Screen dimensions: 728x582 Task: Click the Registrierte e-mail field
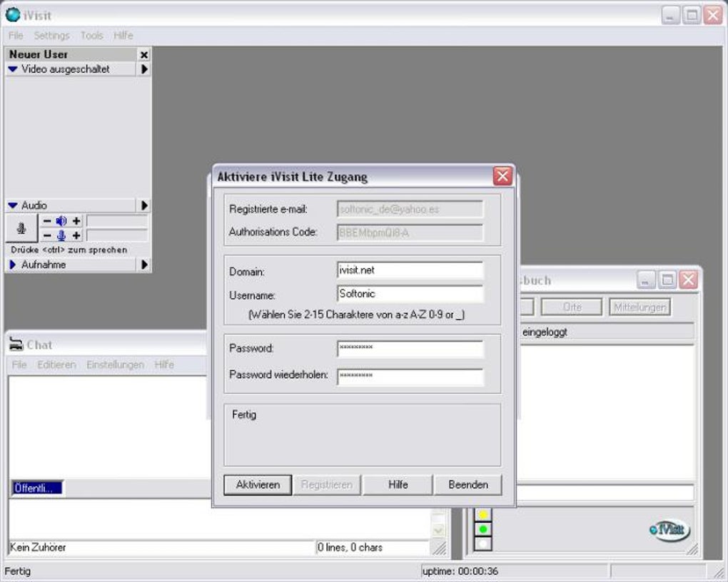(x=410, y=209)
